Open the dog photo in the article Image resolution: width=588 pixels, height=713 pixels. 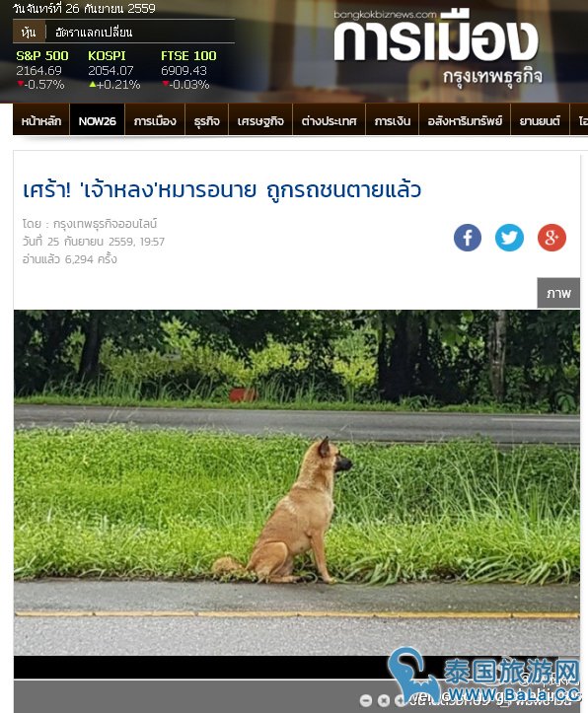[x=297, y=482]
